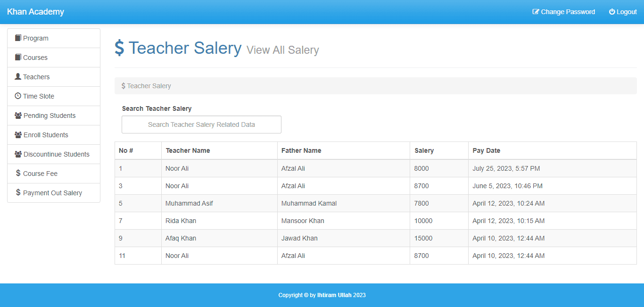Click the Salery column header
The width and height of the screenshot is (644, 307).
pyautogui.click(x=424, y=150)
